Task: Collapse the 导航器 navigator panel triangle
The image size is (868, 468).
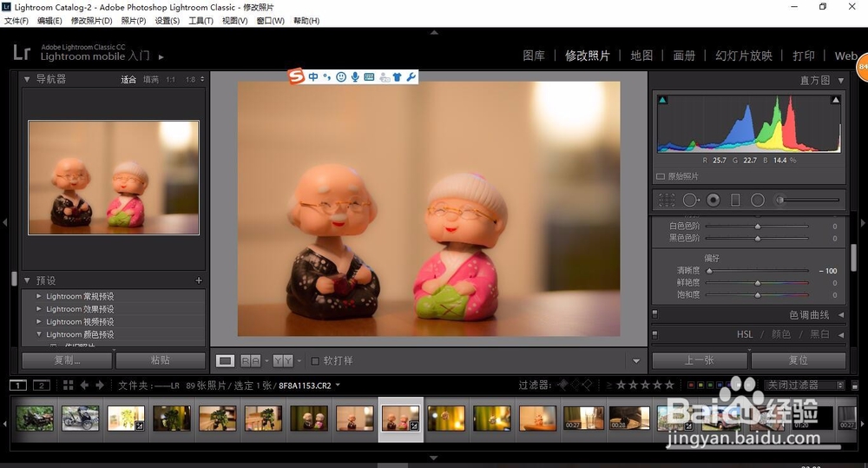Action: [x=27, y=79]
